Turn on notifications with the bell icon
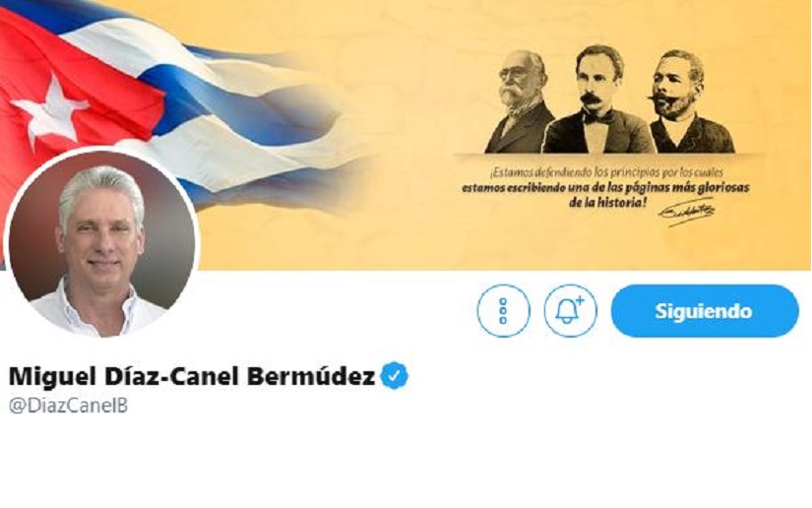Image resolution: width=812 pixels, height=508 pixels. pyautogui.click(x=570, y=311)
